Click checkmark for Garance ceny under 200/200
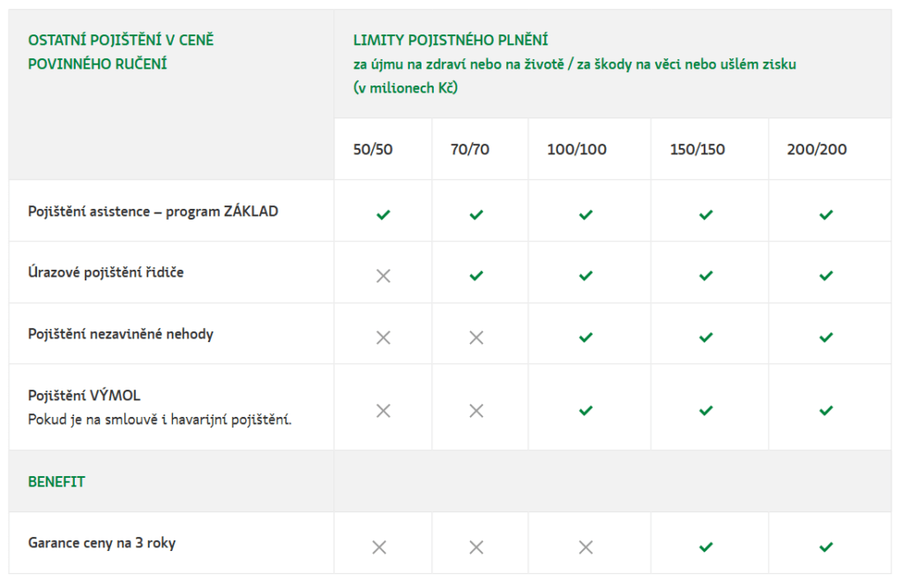Image resolution: width=903 pixels, height=588 pixels. [825, 547]
